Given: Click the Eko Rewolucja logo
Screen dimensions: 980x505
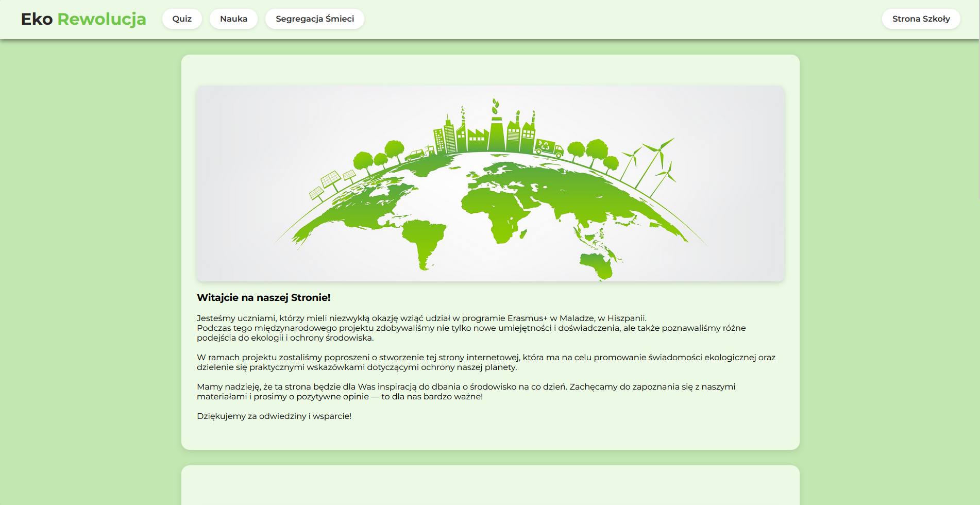Looking at the screenshot, I should [83, 19].
